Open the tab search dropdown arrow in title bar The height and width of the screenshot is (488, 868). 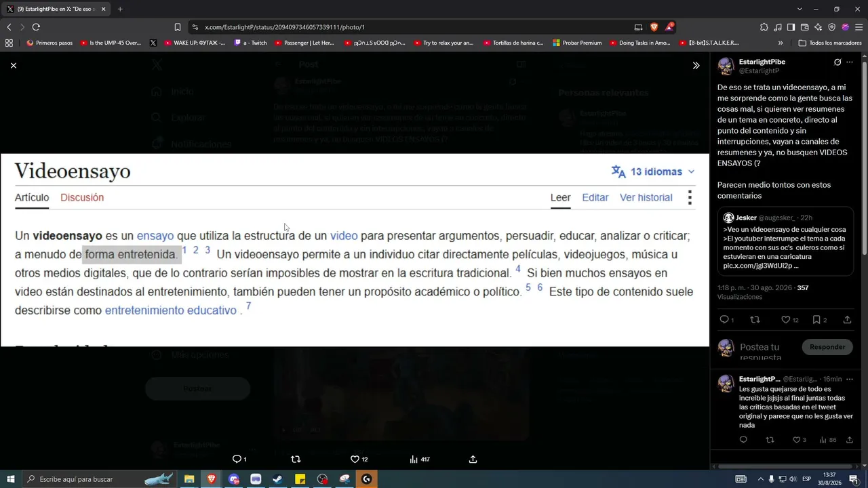point(800,9)
